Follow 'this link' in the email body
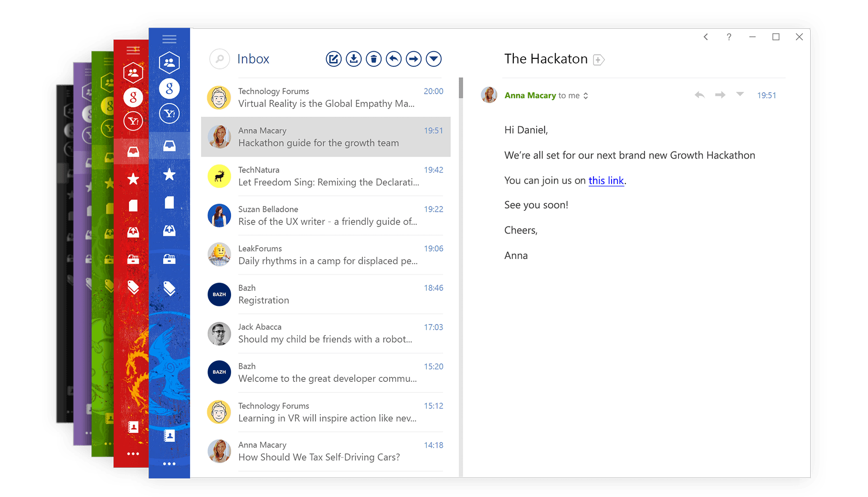Viewport: 868px width, 497px height. (x=606, y=181)
